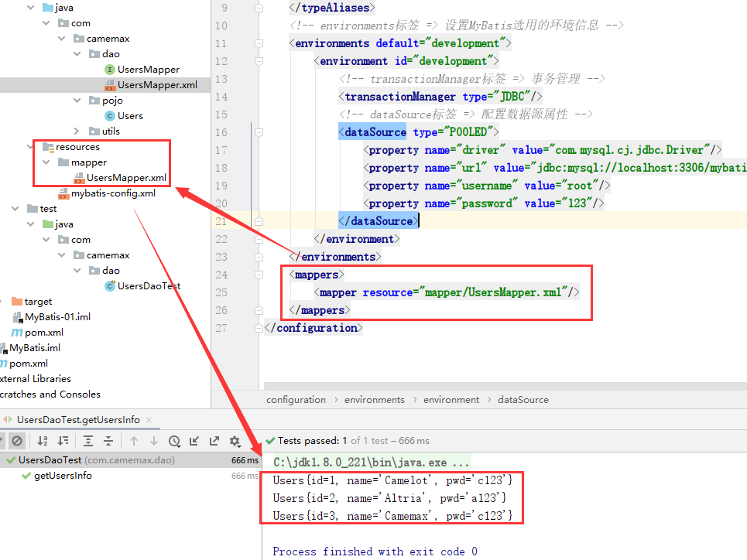Screen dimensions: 747x560
Task: Select the target folder
Action: [38, 302]
